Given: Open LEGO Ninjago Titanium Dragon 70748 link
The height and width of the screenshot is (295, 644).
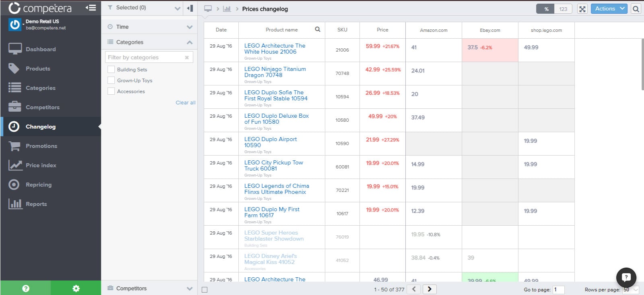Looking at the screenshot, I should 275,72.
